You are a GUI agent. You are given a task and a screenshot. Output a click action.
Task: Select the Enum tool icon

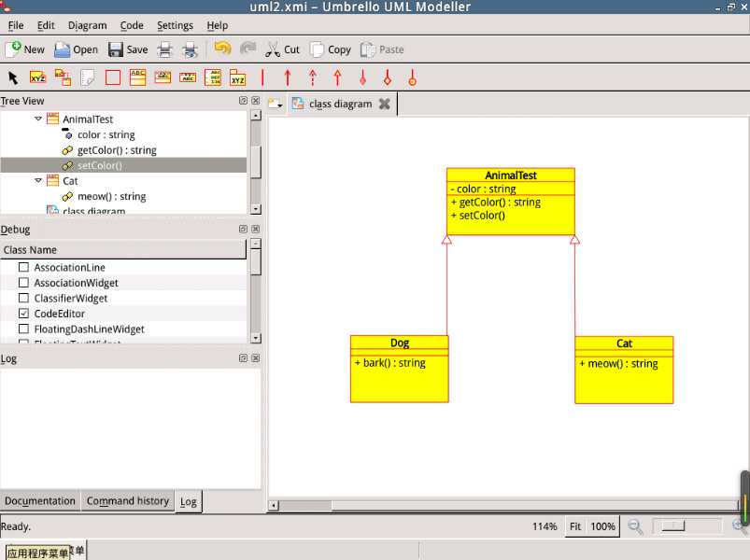pos(213,77)
